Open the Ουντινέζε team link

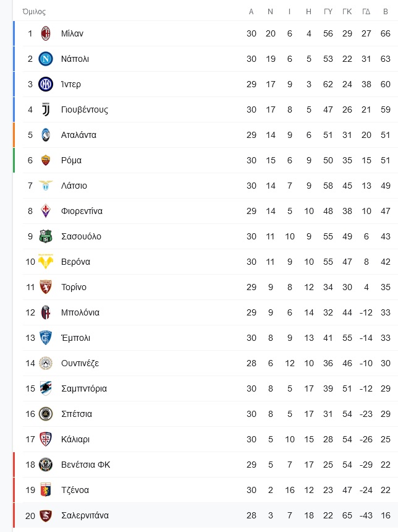tap(80, 363)
